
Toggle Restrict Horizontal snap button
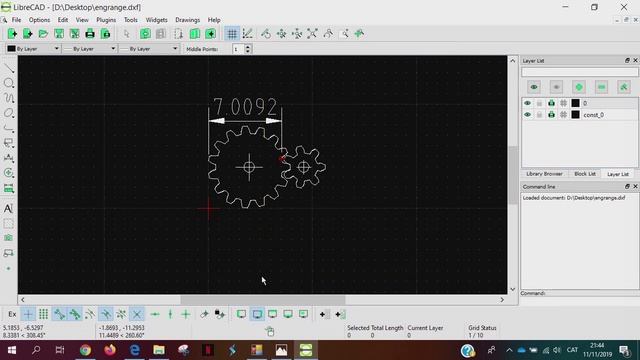(x=155, y=314)
